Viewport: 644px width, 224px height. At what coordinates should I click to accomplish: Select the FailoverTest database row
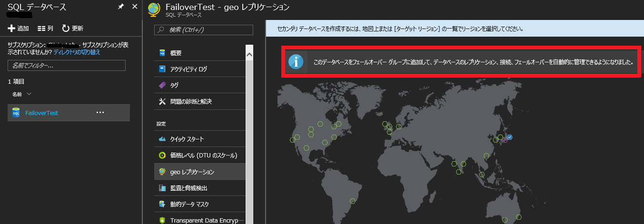click(x=69, y=113)
